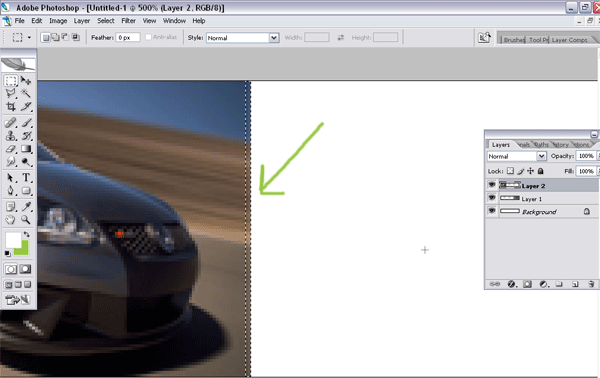The height and width of the screenshot is (378, 600).
Task: Select the Zoom tool
Action: pos(26,220)
